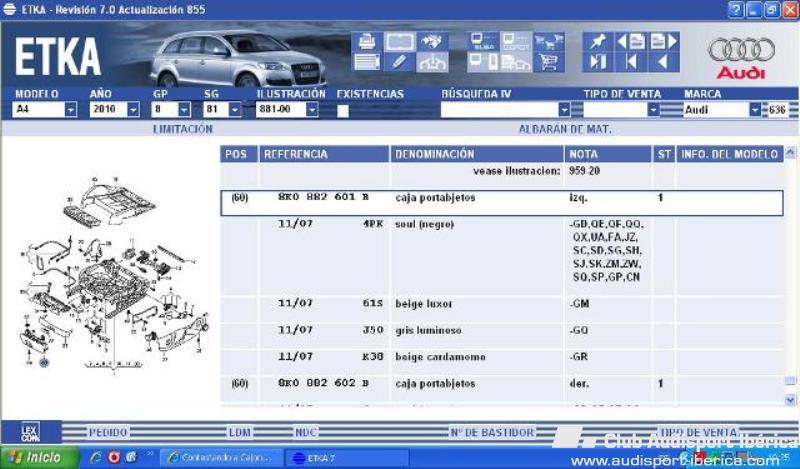This screenshot has width=800, height=469.
Task: Click the Pedido button in bottom bar
Action: point(108,433)
